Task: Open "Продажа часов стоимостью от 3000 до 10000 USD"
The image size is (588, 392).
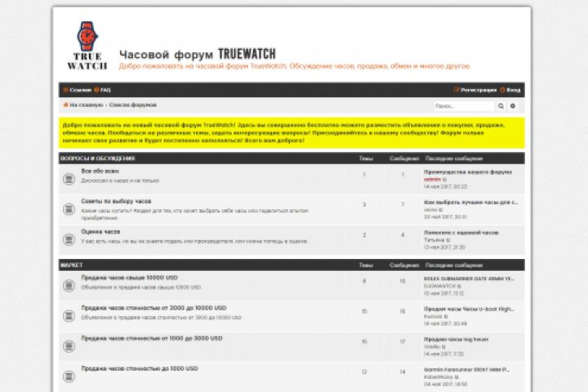Action: click(x=154, y=308)
